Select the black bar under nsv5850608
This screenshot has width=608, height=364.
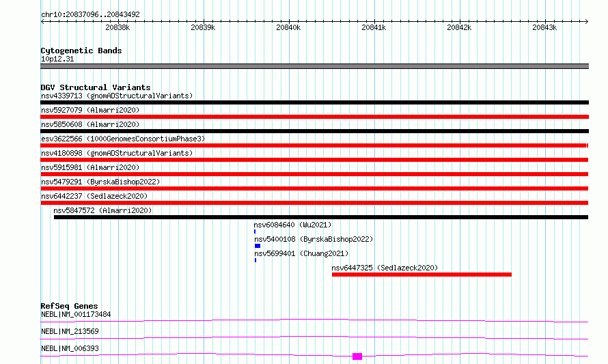(314, 131)
